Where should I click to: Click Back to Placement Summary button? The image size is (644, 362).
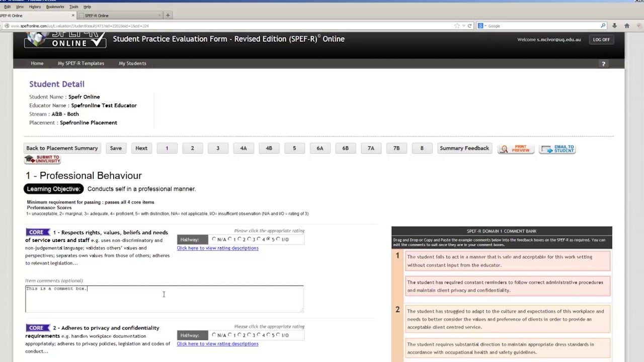62,148
